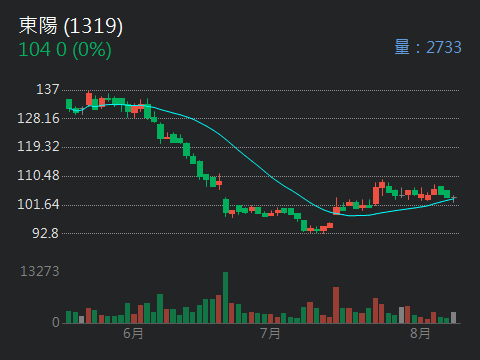
Task: Click the 128.16 price axis label
Action: coord(38,118)
